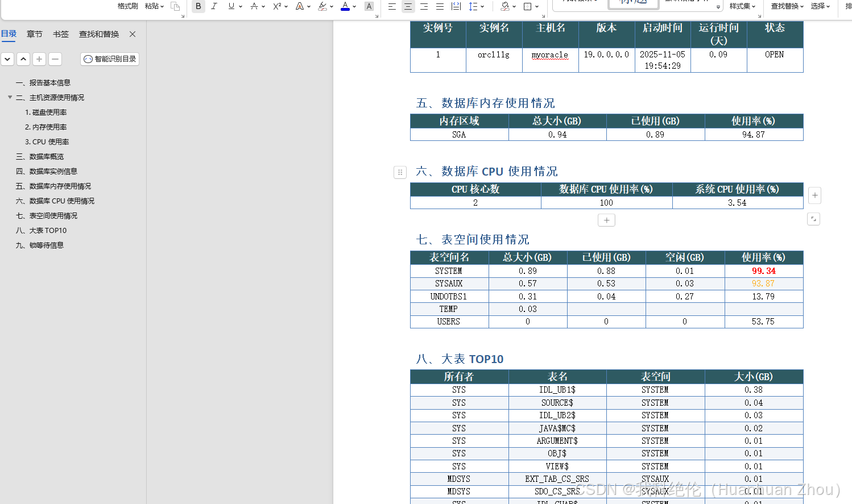Open borders dropdown arrow
852x504 pixels.
point(537,7)
